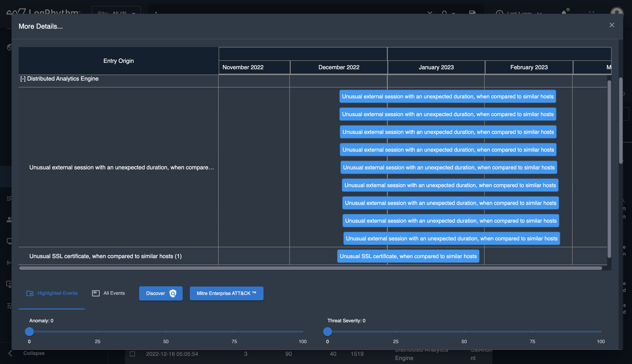Select the Unusual SSL certificate row label
The height and width of the screenshot is (364, 632).
click(105, 256)
